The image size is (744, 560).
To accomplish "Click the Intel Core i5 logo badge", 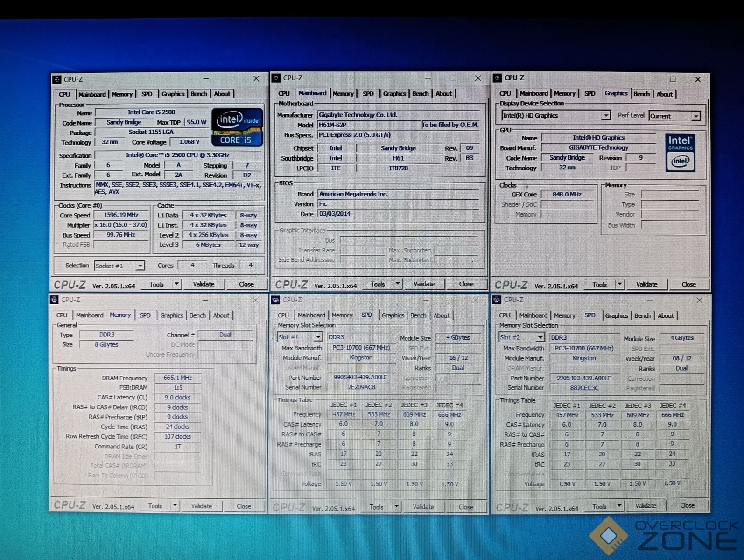I will tap(237, 127).
